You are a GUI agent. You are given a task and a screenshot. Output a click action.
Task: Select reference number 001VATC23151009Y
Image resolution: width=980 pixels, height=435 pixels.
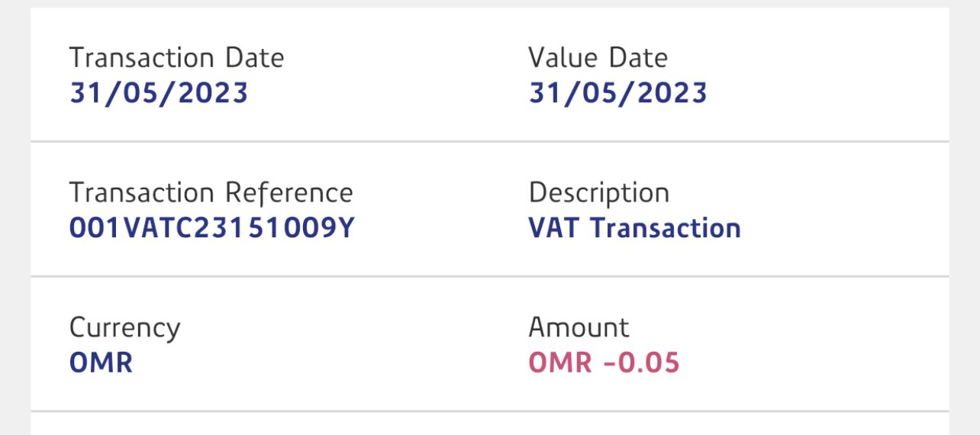pos(211,228)
